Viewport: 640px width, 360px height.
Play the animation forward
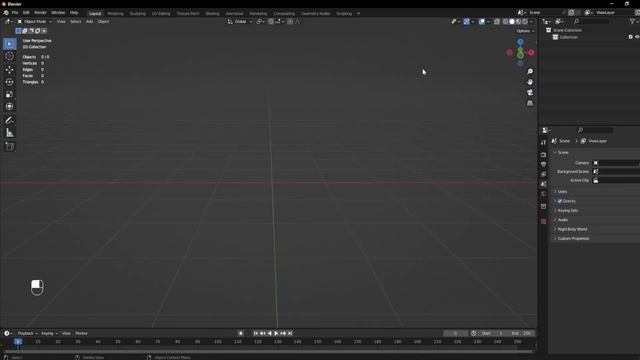point(276,333)
